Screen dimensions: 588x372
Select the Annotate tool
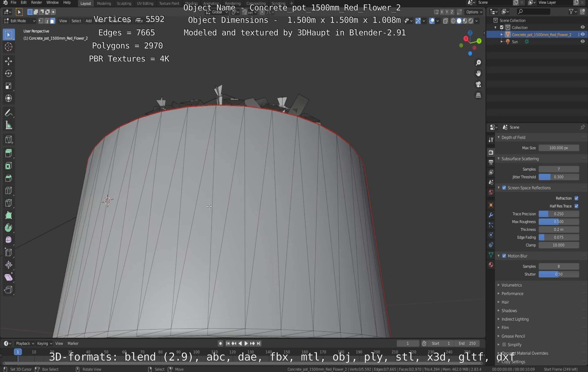9,113
